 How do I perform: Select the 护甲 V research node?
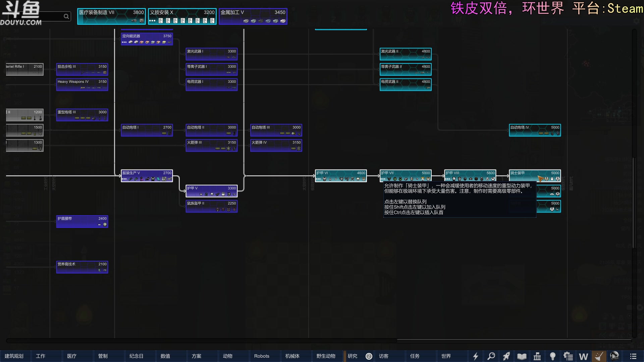pos(212,191)
